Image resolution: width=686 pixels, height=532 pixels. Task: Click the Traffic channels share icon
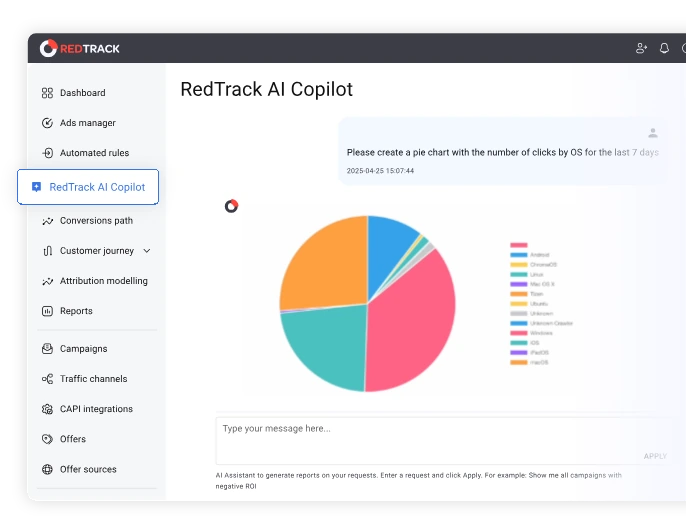pyautogui.click(x=47, y=379)
